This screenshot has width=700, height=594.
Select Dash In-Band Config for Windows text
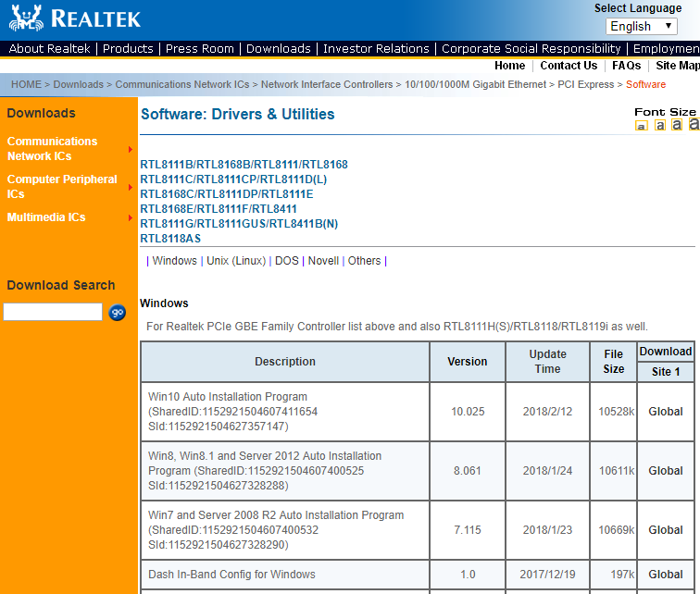point(231,575)
